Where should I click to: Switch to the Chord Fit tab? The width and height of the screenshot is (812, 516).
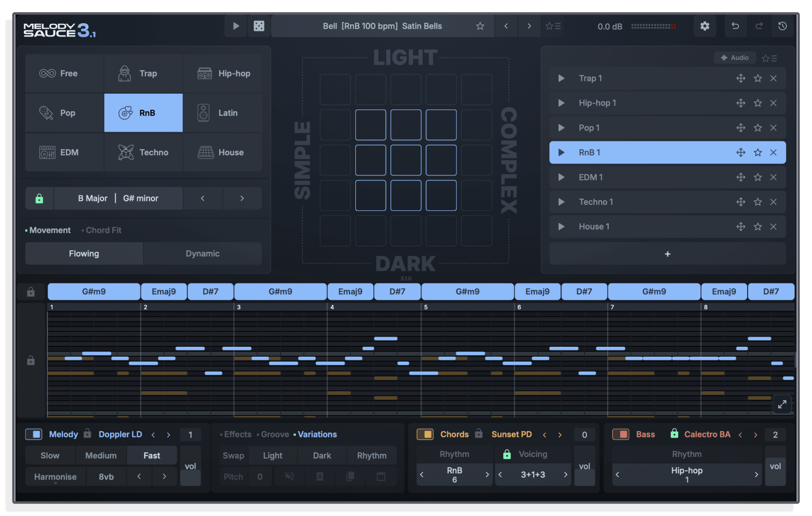coord(103,230)
